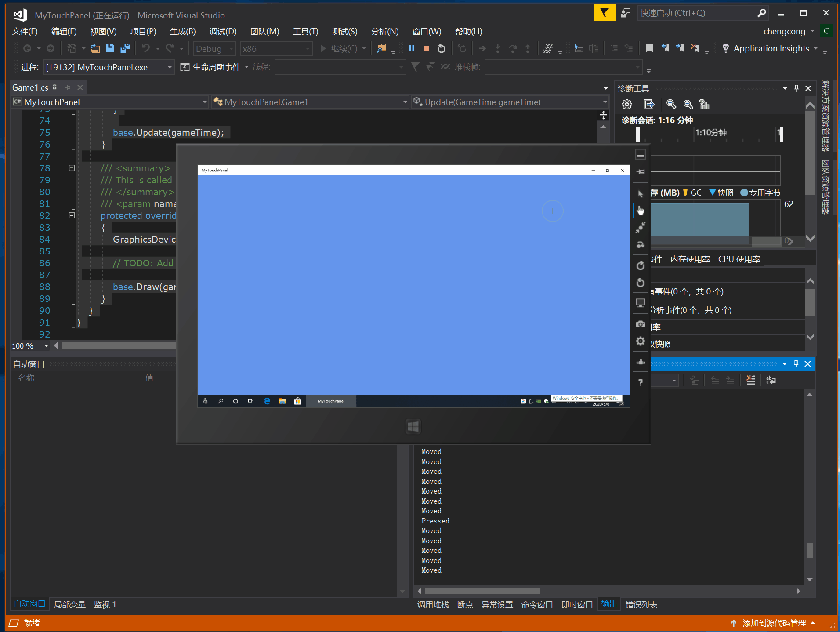The image size is (840, 632).
Task: Capture simulator screenshot with camera icon
Action: 641,324
